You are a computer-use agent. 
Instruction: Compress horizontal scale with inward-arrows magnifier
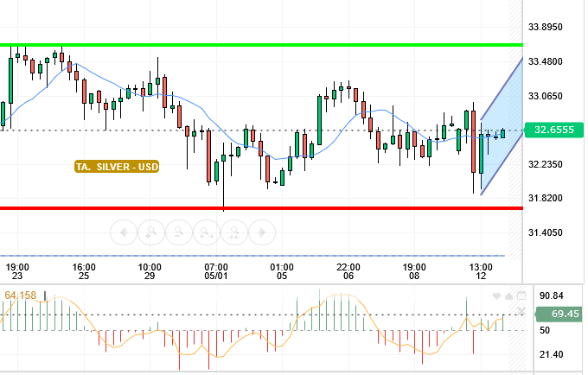(x=234, y=232)
